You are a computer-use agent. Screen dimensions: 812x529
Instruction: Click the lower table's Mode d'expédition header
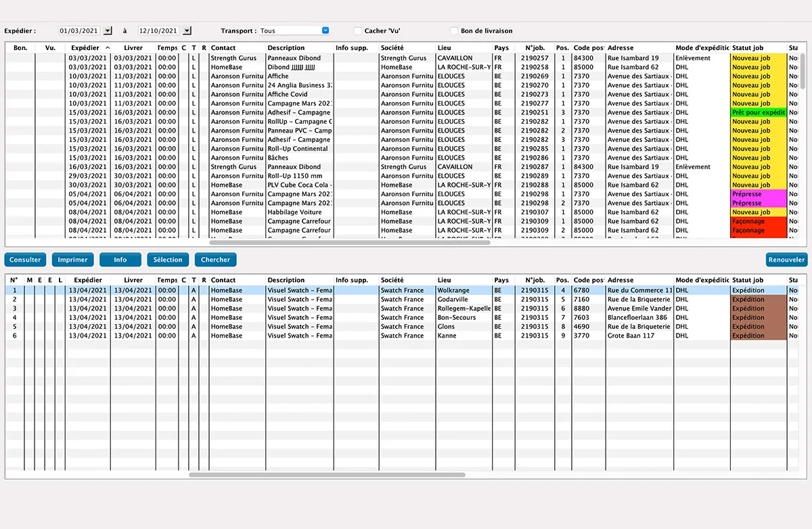702,280
